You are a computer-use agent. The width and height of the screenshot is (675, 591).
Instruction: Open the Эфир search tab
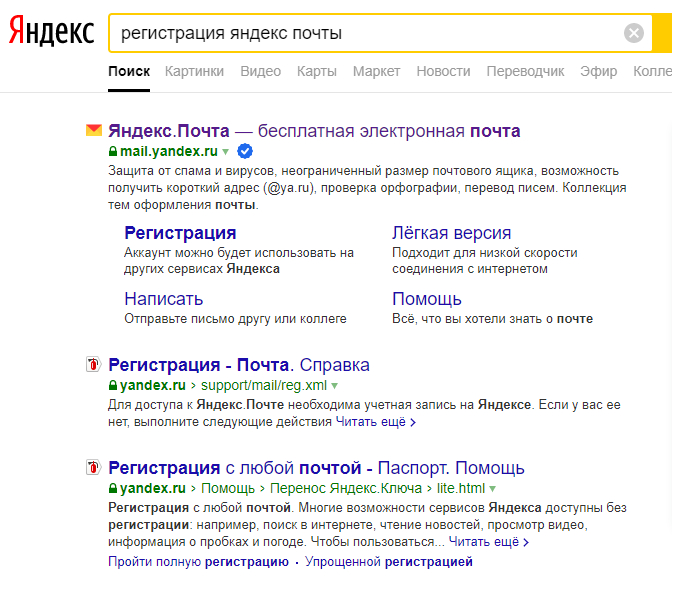(598, 71)
